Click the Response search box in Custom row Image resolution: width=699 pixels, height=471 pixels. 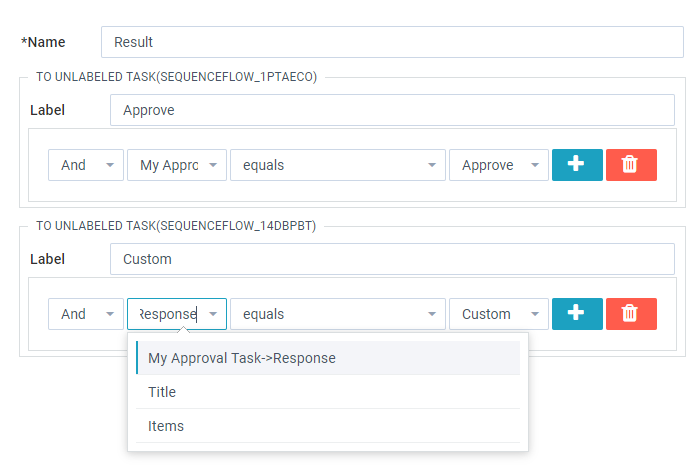(x=166, y=314)
